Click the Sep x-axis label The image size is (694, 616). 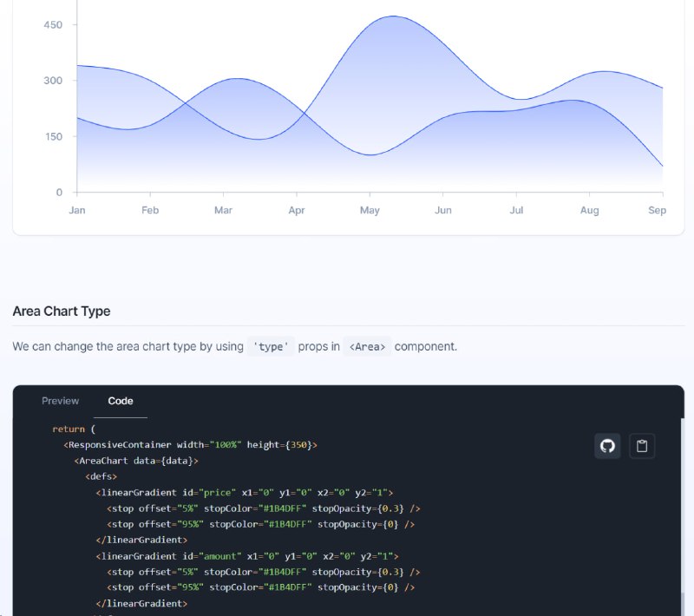pyautogui.click(x=657, y=210)
